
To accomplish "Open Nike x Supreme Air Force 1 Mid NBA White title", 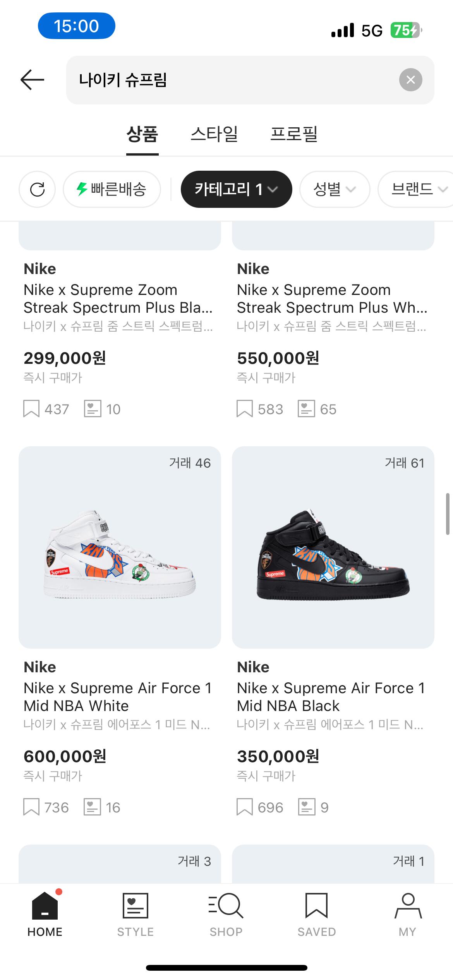I will click(x=118, y=697).
